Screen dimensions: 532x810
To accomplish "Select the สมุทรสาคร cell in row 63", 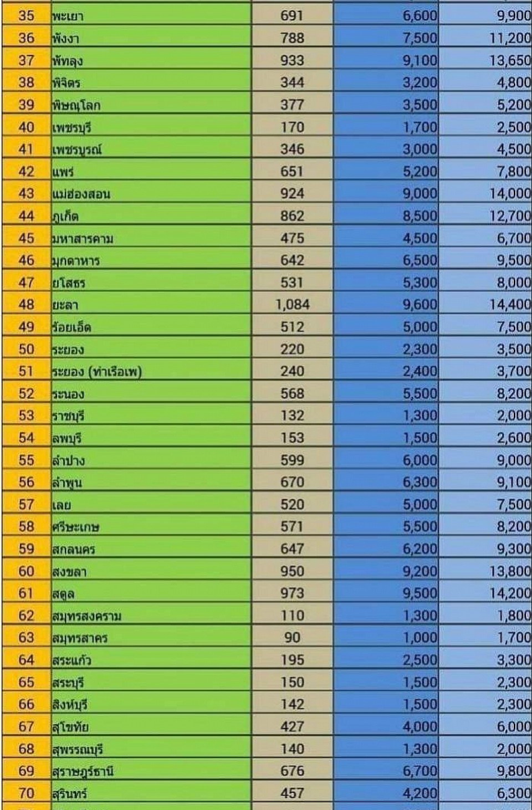I will 151,638.
